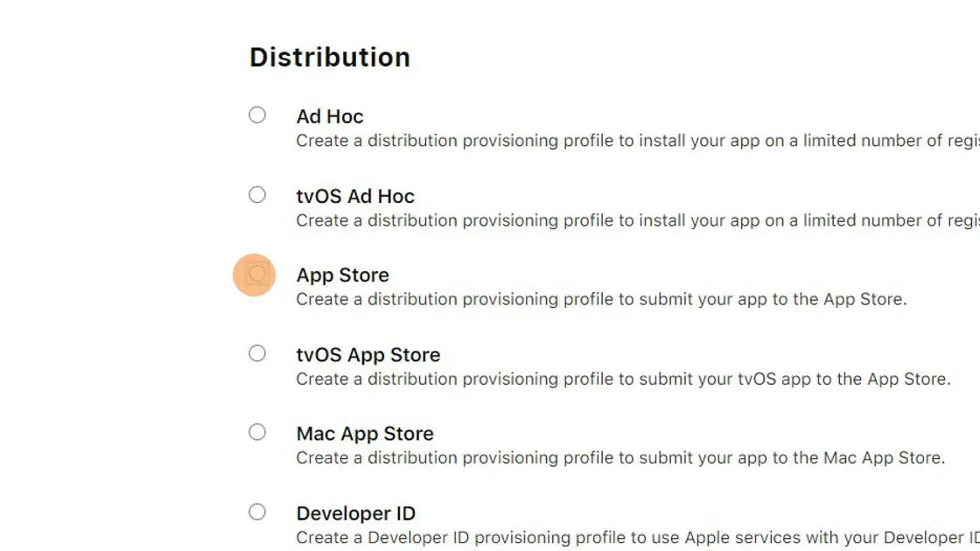The image size is (980, 551).
Task: Enable the Developer ID option
Action: [256, 511]
